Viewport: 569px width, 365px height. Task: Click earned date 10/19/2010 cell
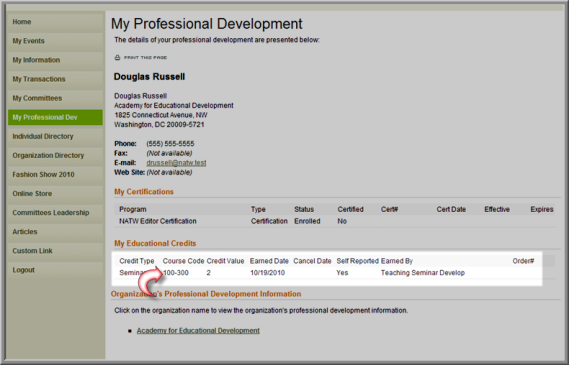pyautogui.click(x=267, y=273)
